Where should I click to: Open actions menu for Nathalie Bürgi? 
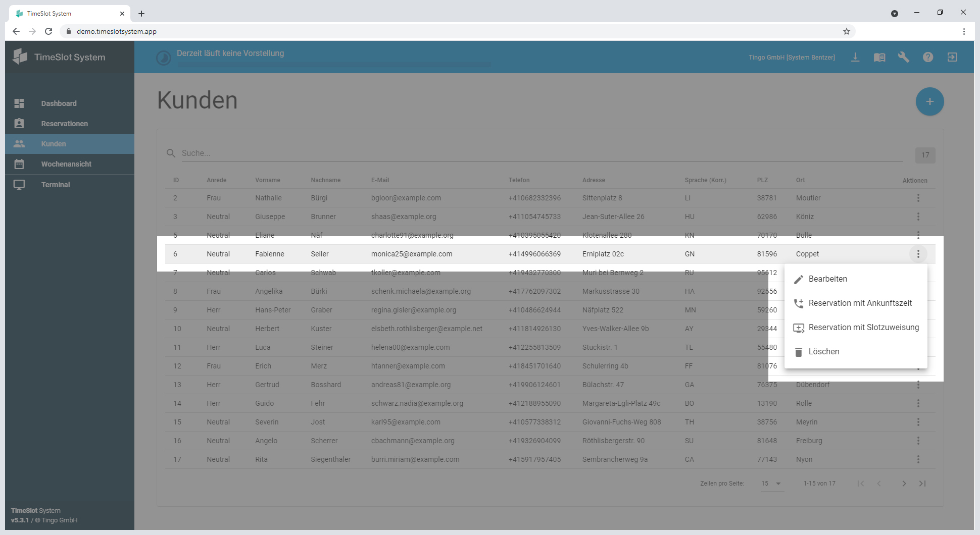(918, 198)
